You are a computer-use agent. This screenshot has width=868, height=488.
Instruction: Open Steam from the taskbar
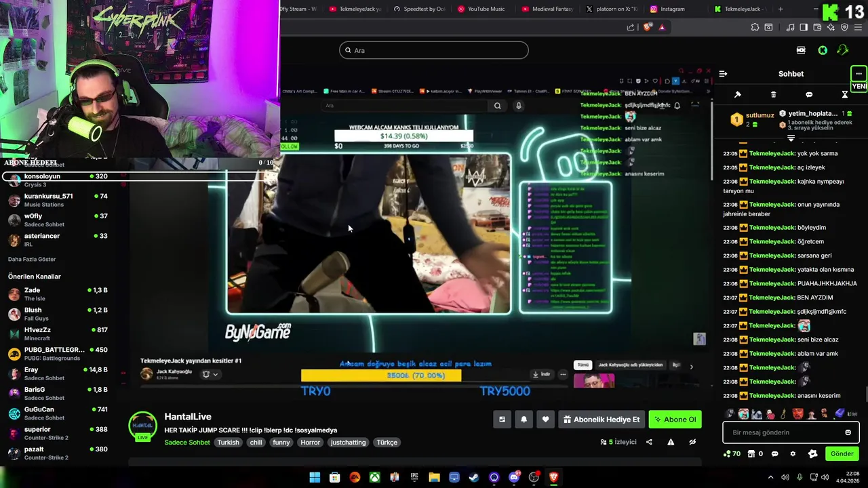(474, 477)
